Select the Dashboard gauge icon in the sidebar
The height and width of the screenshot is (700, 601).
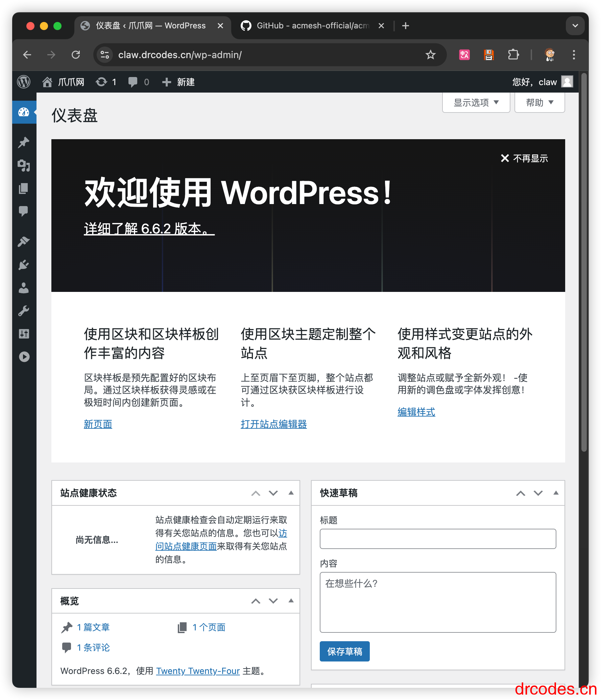pyautogui.click(x=24, y=112)
